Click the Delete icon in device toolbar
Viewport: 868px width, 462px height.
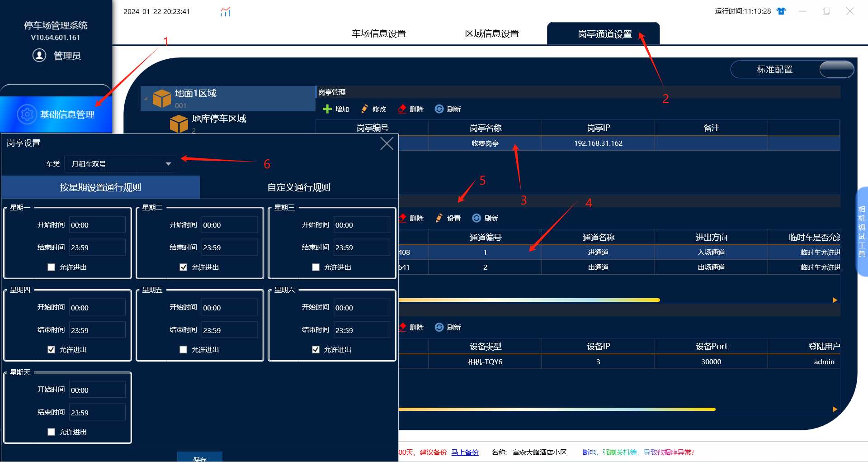coord(402,327)
